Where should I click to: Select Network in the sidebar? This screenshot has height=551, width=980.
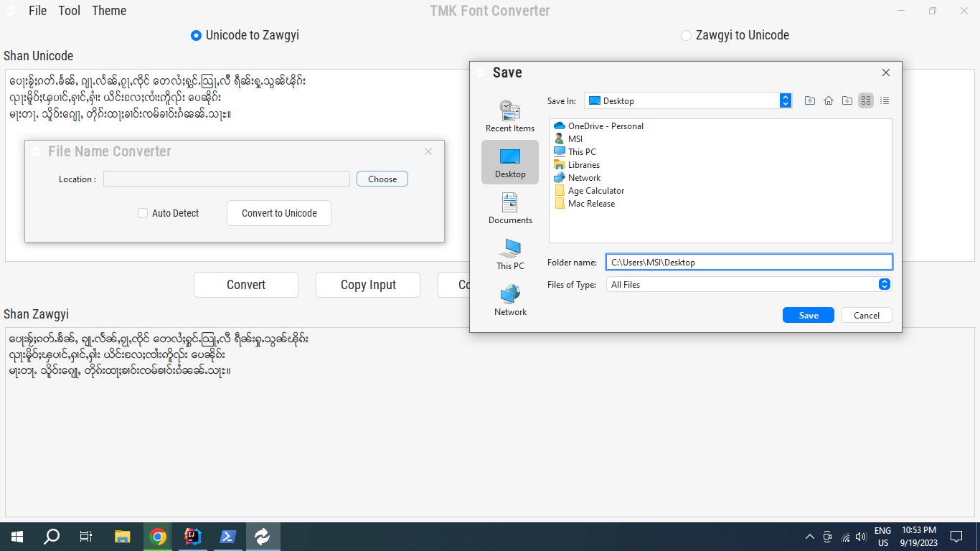[x=510, y=300]
